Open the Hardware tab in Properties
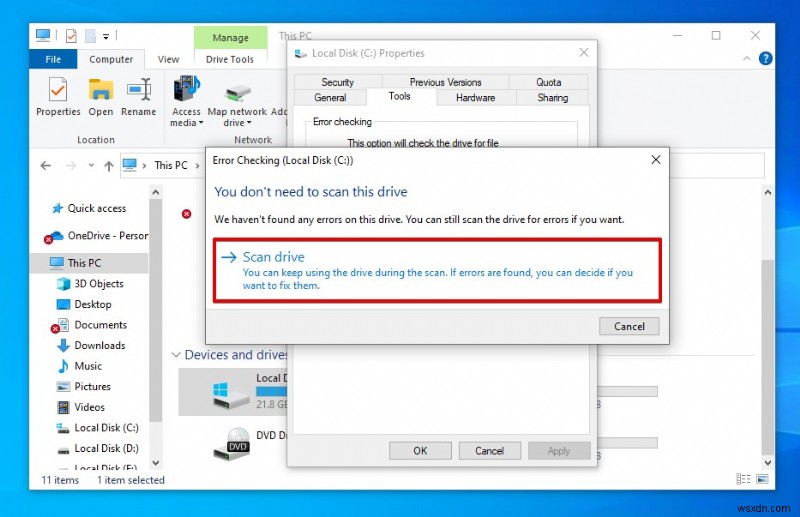The width and height of the screenshot is (800, 517). tap(476, 97)
